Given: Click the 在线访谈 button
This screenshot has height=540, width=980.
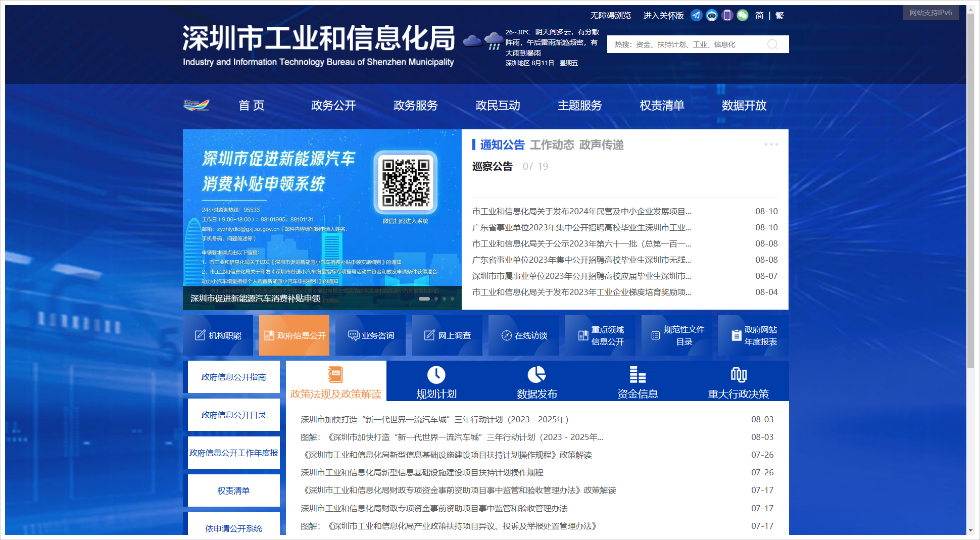Looking at the screenshot, I should pos(524,335).
